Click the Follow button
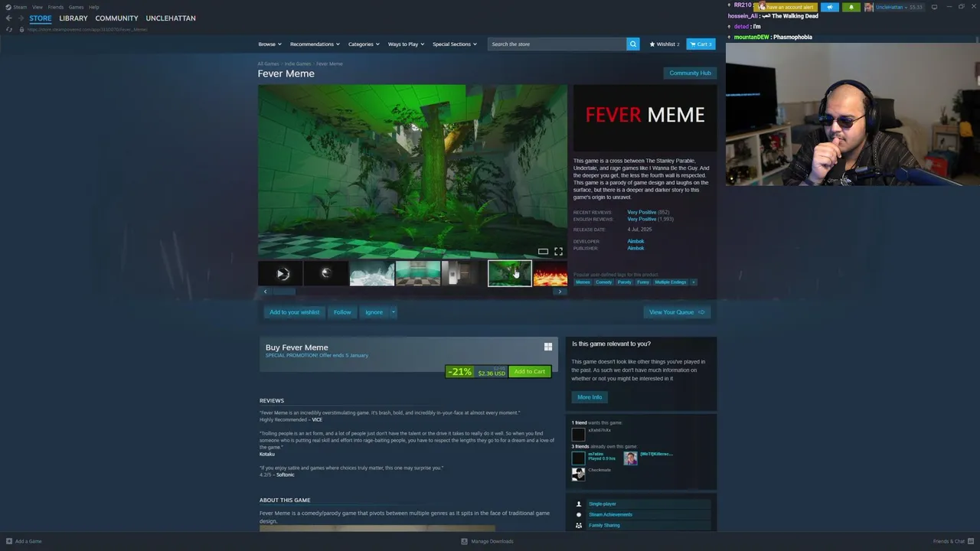Screen dimensions: 980x551 tap(342, 312)
